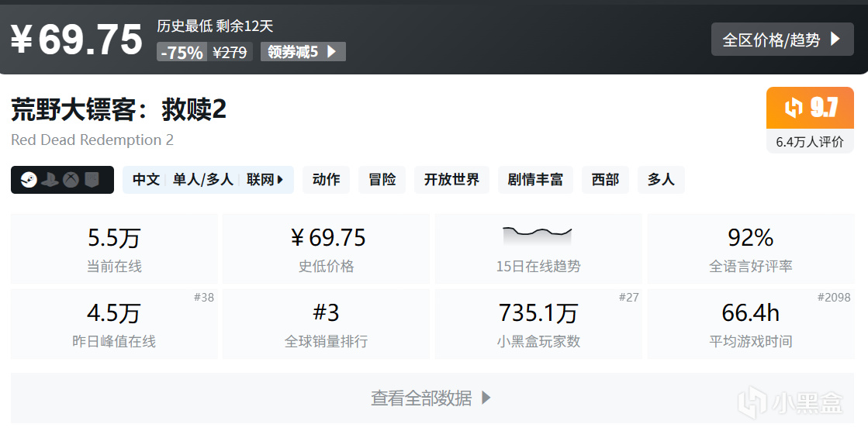Select the 动作 genre tag
This screenshot has height=431, width=868.
tap(326, 180)
